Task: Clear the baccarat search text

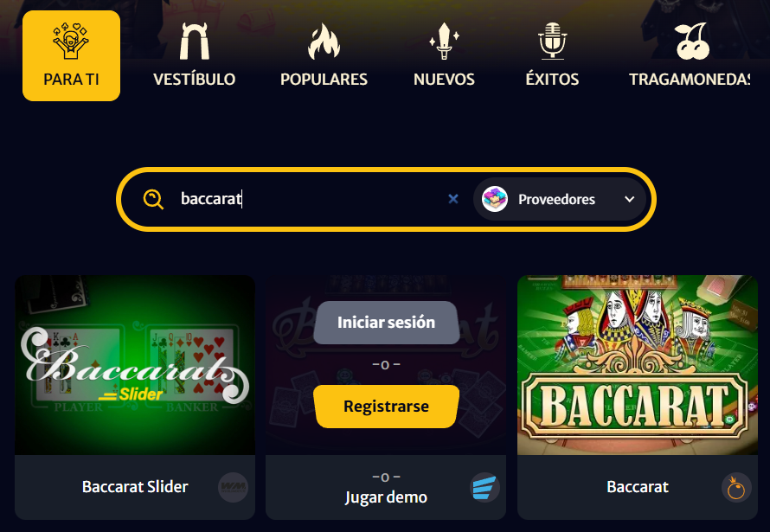Action: coord(453,199)
